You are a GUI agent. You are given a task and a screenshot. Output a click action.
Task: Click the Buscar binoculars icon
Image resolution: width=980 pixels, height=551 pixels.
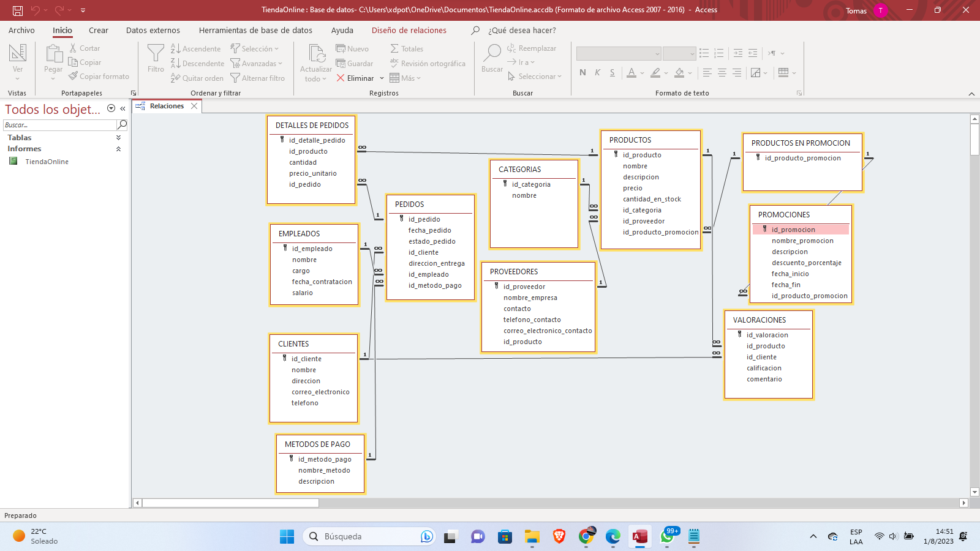pyautogui.click(x=492, y=54)
